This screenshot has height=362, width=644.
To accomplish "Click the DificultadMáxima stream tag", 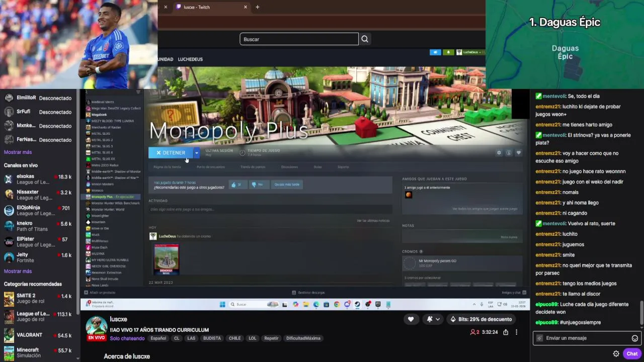I will [x=303, y=338].
